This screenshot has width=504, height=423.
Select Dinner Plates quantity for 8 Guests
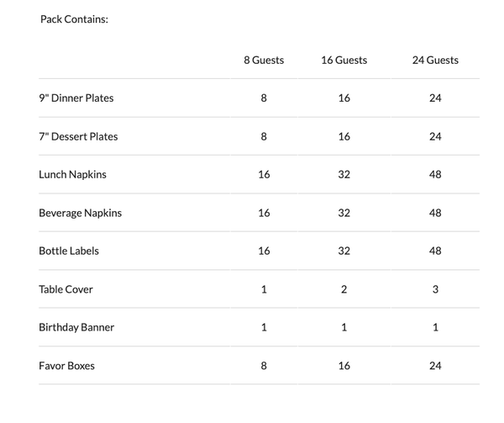click(x=264, y=98)
